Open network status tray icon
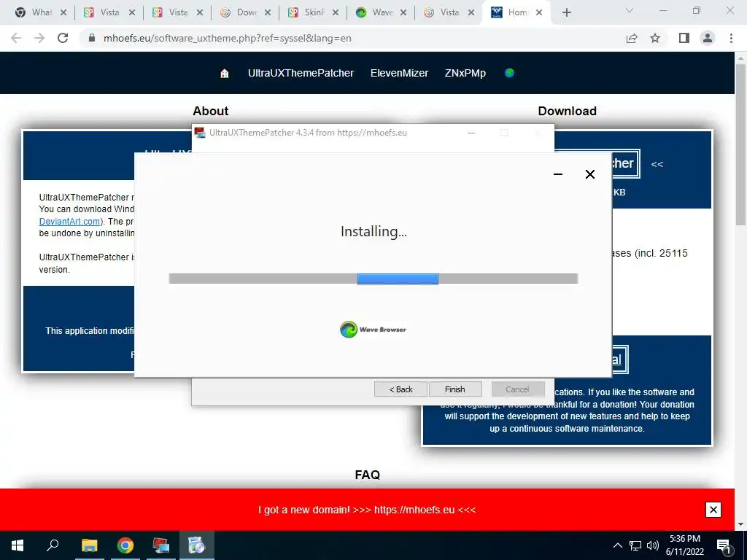 [635, 545]
